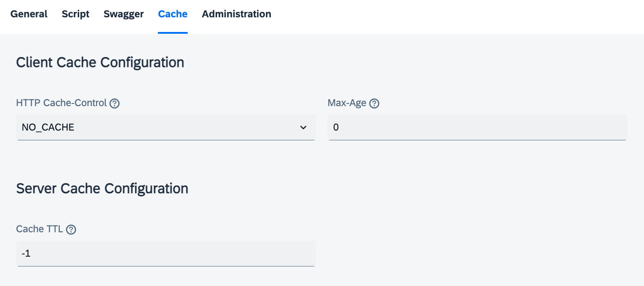Click the -1 value in Cache TTL
Image resolution: width=644 pixels, height=286 pixels.
pyautogui.click(x=26, y=254)
